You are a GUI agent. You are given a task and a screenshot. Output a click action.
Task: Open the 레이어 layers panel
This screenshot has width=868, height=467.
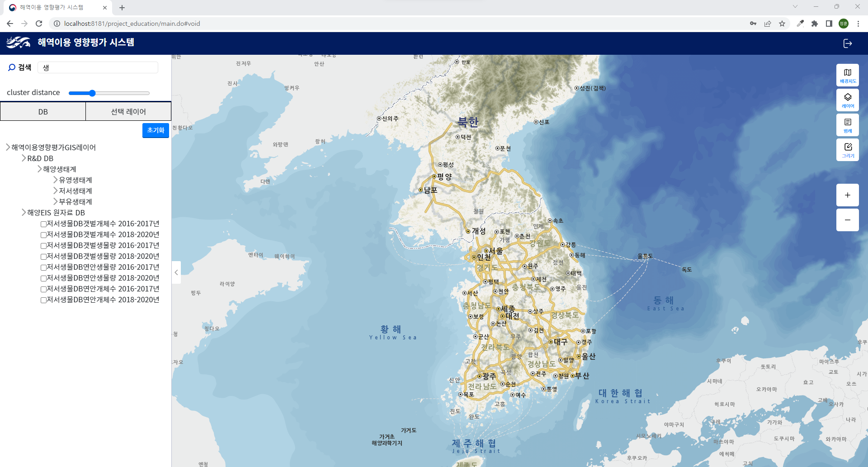pos(847,100)
